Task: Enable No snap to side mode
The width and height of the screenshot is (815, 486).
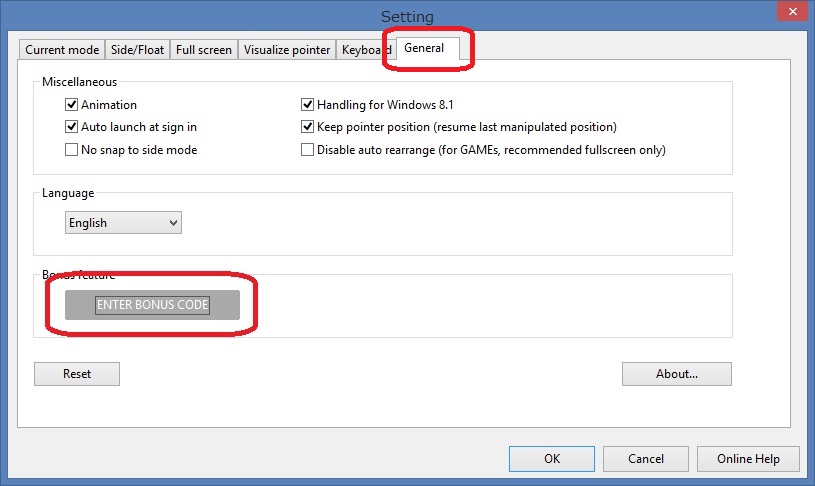Action: (72, 150)
